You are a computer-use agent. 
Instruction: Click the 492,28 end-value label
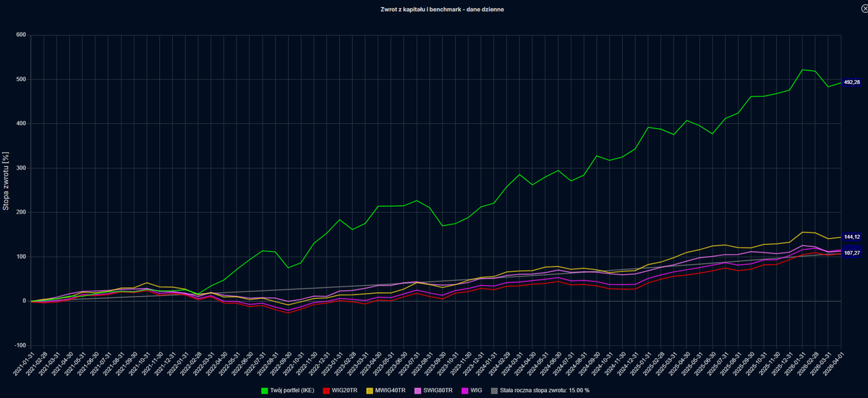tap(851, 82)
